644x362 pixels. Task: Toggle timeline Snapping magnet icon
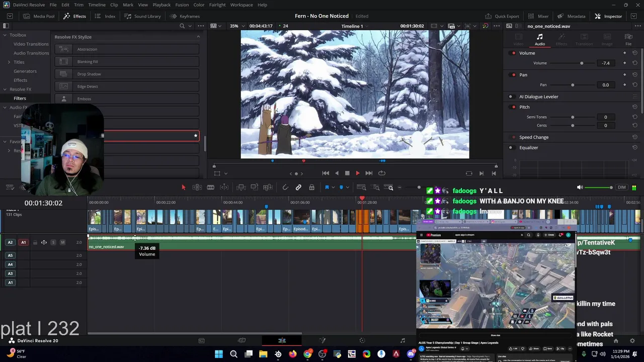click(x=285, y=188)
